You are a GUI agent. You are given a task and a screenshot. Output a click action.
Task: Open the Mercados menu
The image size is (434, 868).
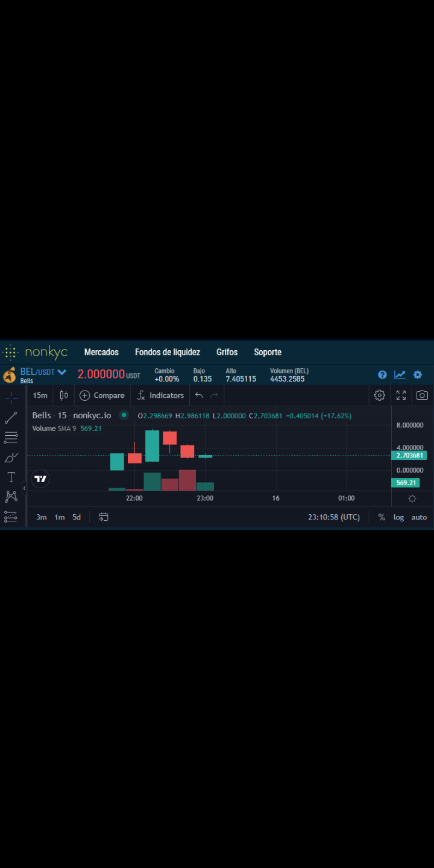click(x=101, y=352)
